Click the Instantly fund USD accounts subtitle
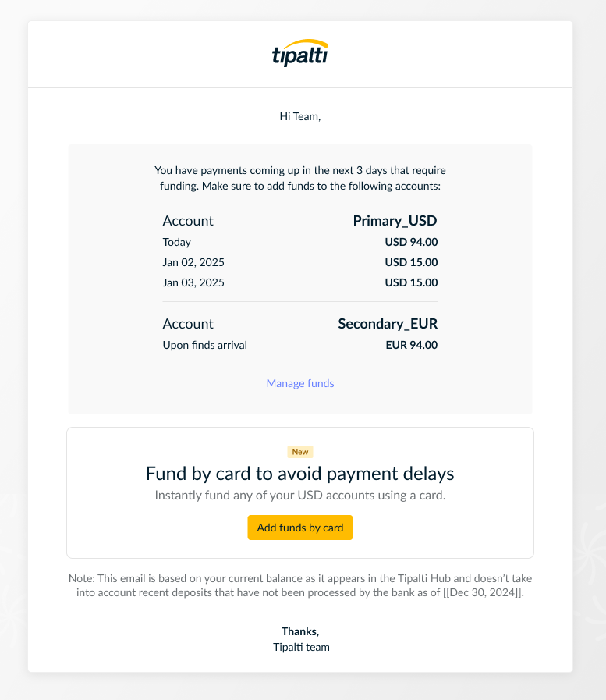Viewport: 606px width, 700px height. (x=299, y=496)
